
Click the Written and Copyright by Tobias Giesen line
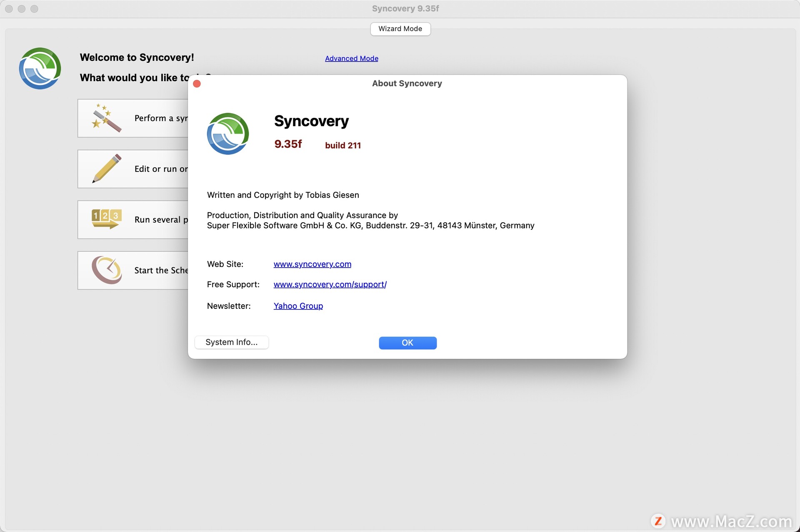click(x=283, y=195)
